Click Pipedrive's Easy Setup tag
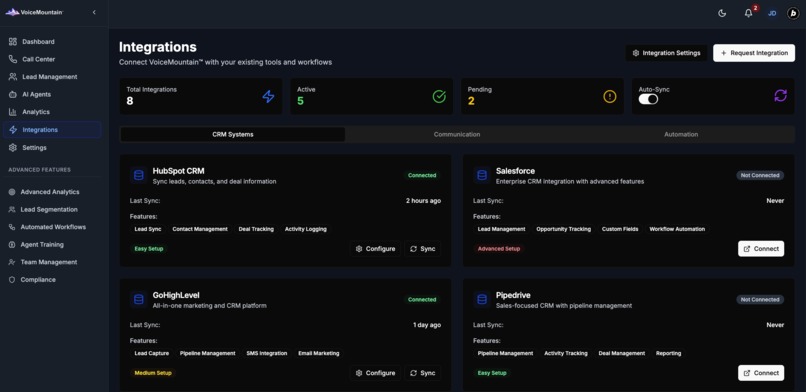806x392 pixels. point(492,373)
